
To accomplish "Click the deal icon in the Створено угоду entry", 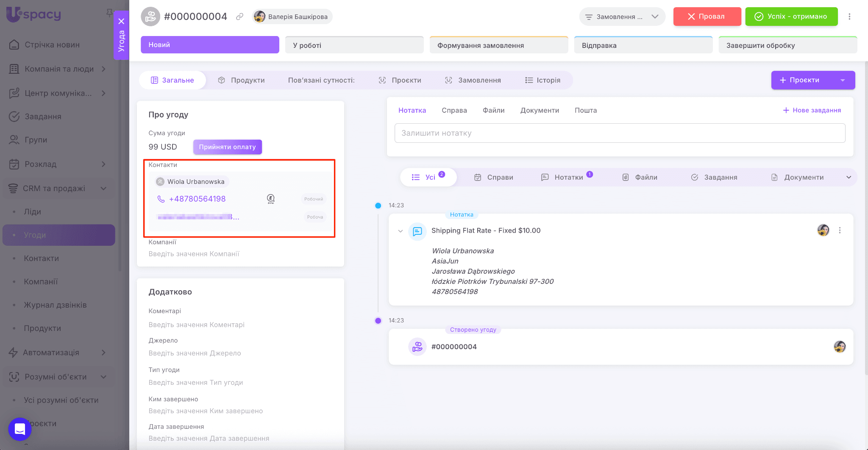I will pyautogui.click(x=417, y=347).
